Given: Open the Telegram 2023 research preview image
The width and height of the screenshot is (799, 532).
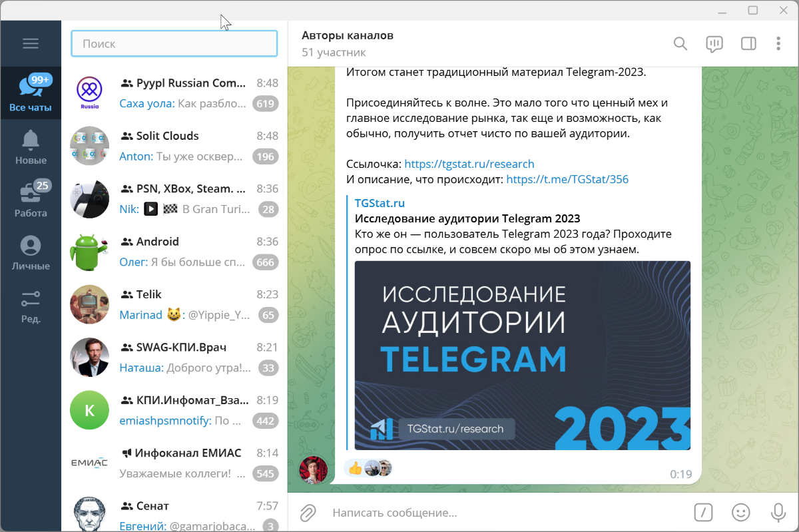Looking at the screenshot, I should tap(523, 356).
